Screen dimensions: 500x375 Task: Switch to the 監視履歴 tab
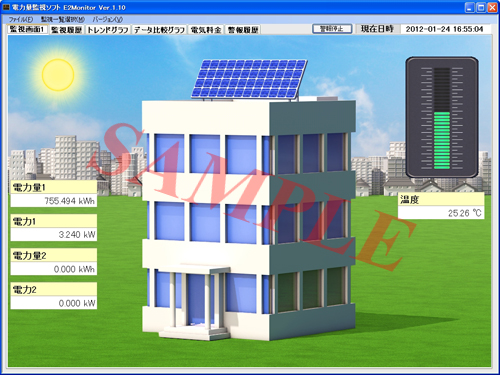click(x=67, y=30)
